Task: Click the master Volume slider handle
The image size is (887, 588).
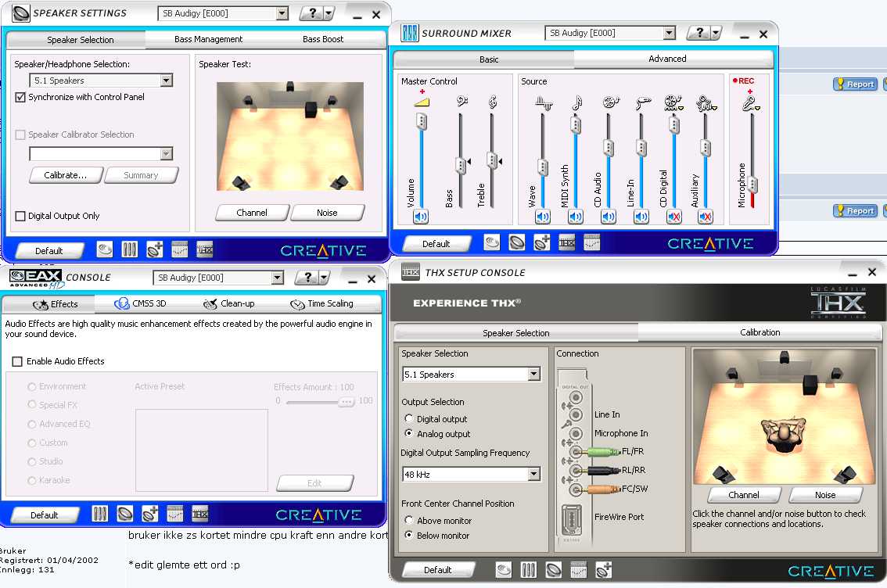Action: [x=422, y=121]
